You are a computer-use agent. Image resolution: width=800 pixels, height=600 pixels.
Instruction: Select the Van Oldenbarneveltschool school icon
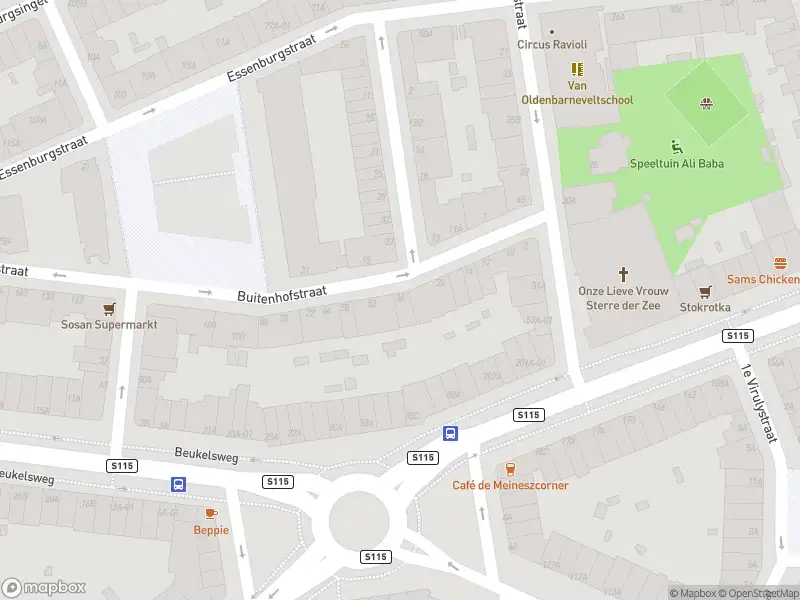point(577,69)
